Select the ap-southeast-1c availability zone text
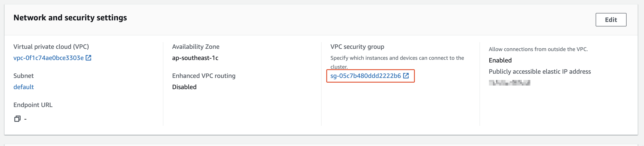This screenshot has width=644, height=146. click(x=195, y=58)
